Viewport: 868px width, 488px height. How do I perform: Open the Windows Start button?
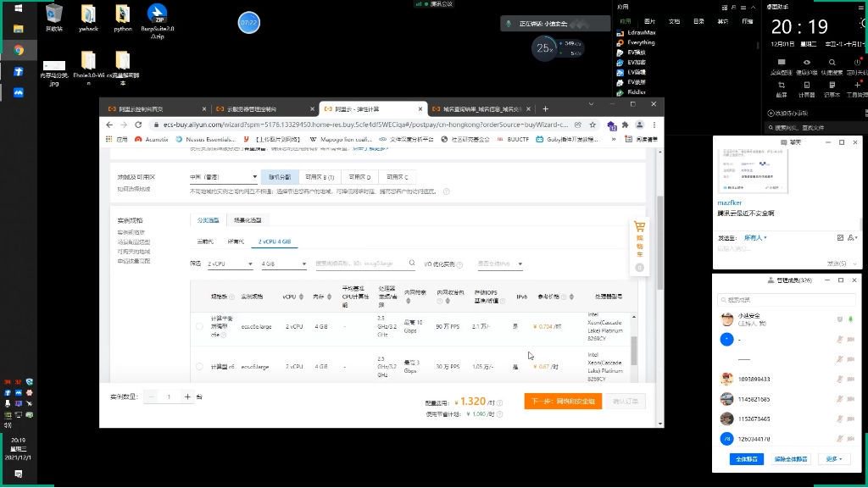click(x=19, y=8)
